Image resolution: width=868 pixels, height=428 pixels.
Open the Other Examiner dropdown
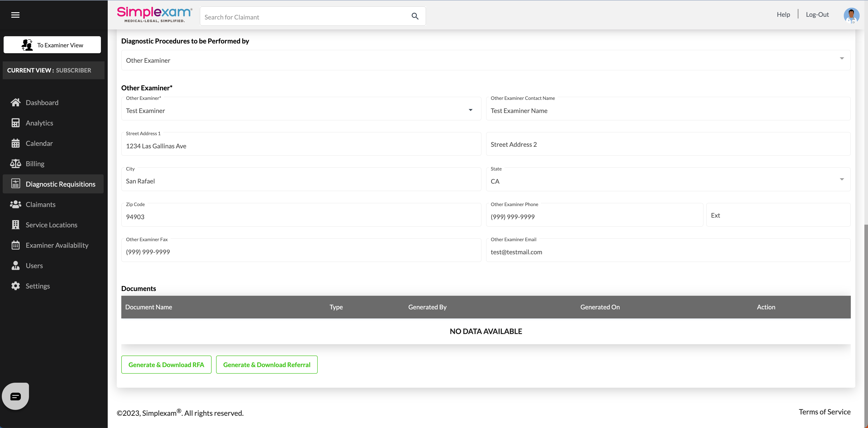(470, 110)
